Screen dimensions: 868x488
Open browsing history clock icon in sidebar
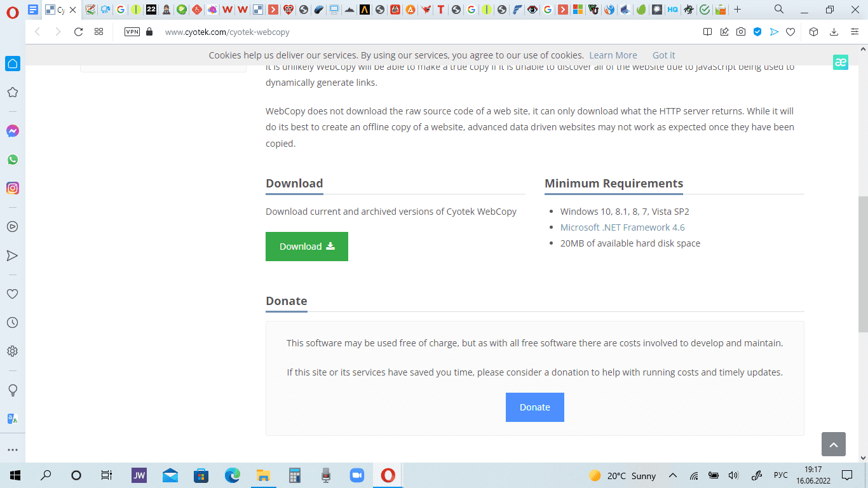(x=12, y=323)
